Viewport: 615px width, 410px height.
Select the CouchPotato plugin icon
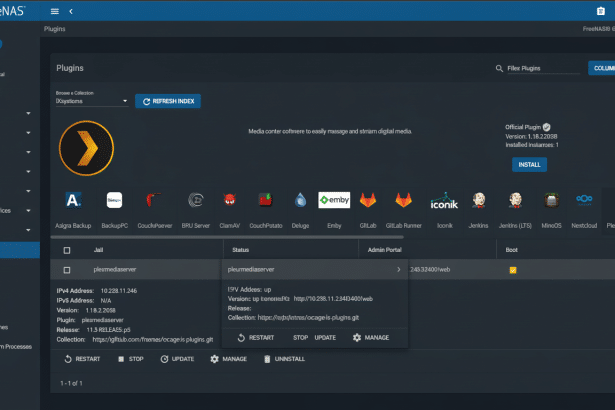tap(266, 200)
